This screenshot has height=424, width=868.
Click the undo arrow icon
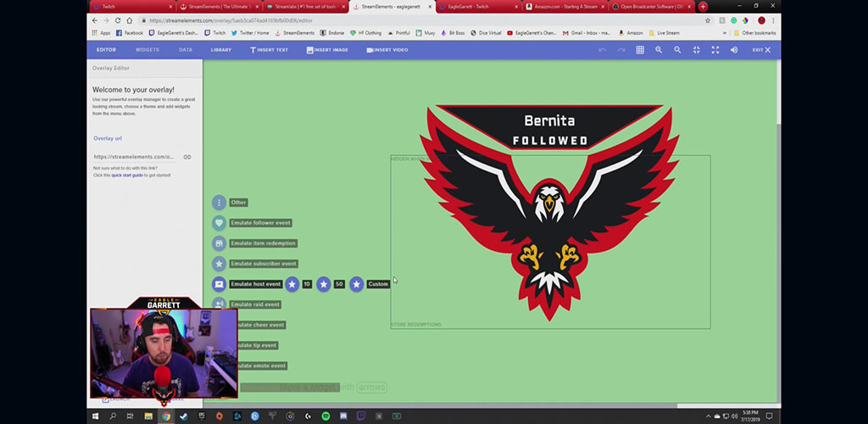(603, 50)
